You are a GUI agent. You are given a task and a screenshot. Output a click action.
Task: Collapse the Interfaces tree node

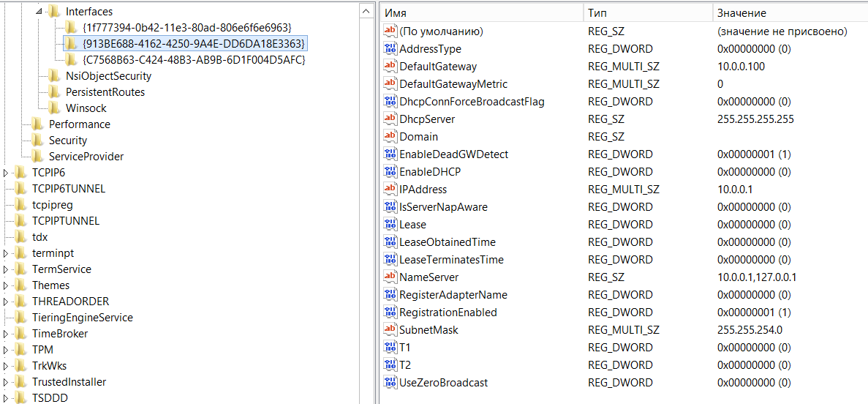coord(38,12)
